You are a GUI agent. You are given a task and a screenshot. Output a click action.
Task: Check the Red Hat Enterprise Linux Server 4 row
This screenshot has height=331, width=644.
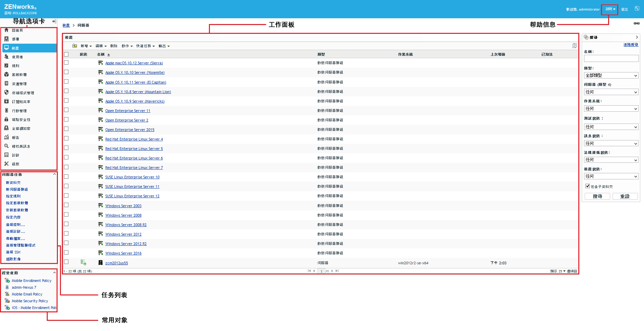66,138
